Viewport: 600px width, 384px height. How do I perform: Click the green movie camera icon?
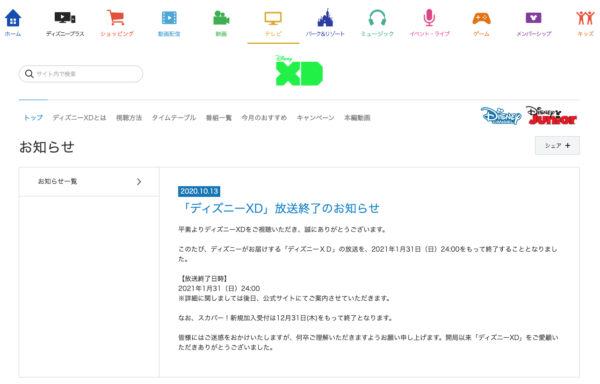click(x=221, y=18)
